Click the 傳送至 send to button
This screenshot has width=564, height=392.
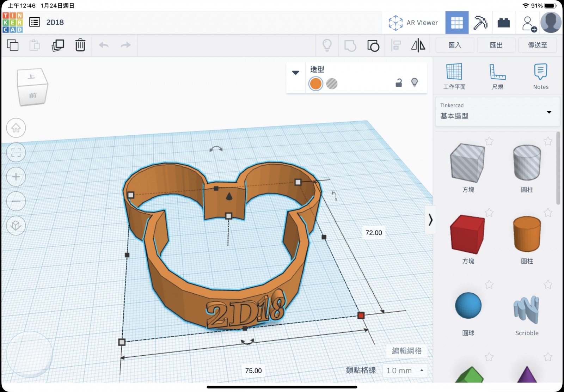tap(538, 45)
